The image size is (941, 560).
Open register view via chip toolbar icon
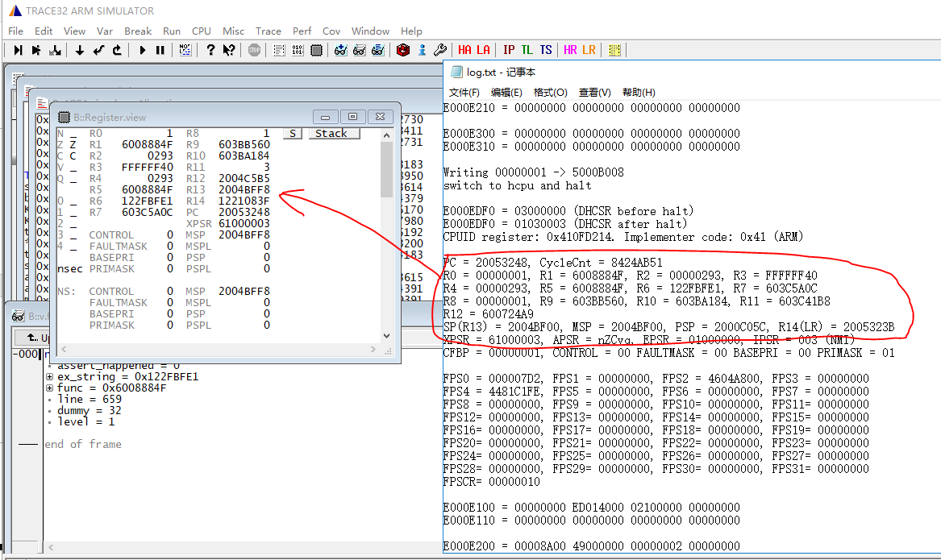coord(317,50)
